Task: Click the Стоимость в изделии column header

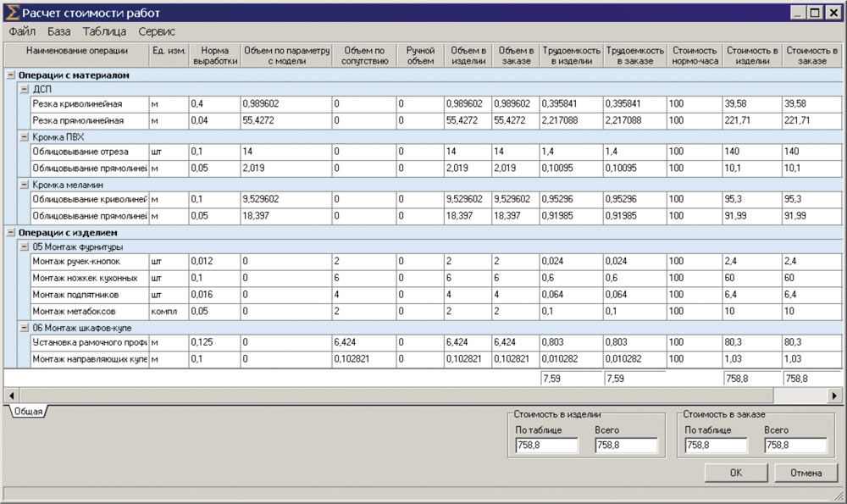Action: (x=752, y=55)
